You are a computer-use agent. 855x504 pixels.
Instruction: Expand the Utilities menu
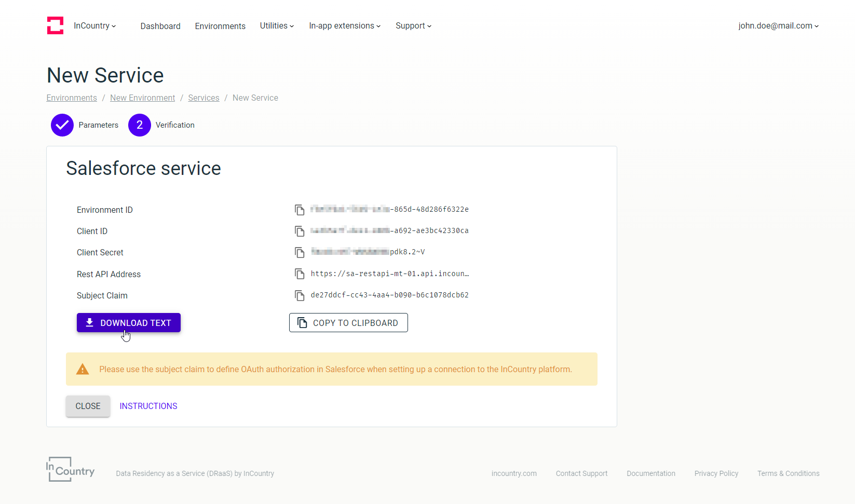coord(277,26)
